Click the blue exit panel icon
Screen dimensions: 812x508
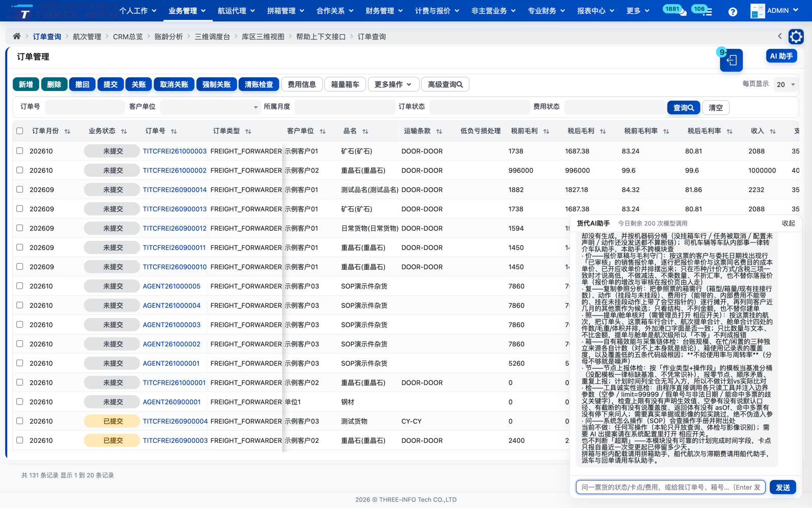click(731, 60)
